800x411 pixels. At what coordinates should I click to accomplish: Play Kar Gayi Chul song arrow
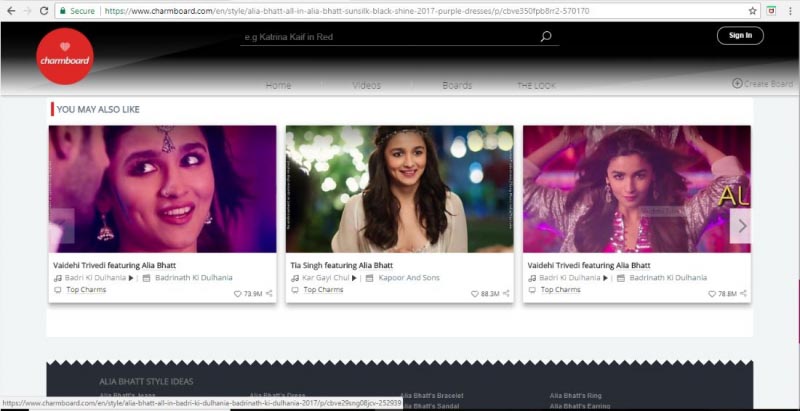[x=354, y=278]
